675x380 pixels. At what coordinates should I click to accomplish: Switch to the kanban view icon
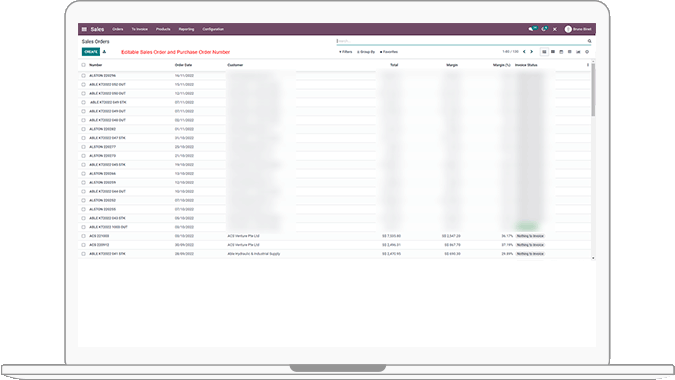pos(553,52)
